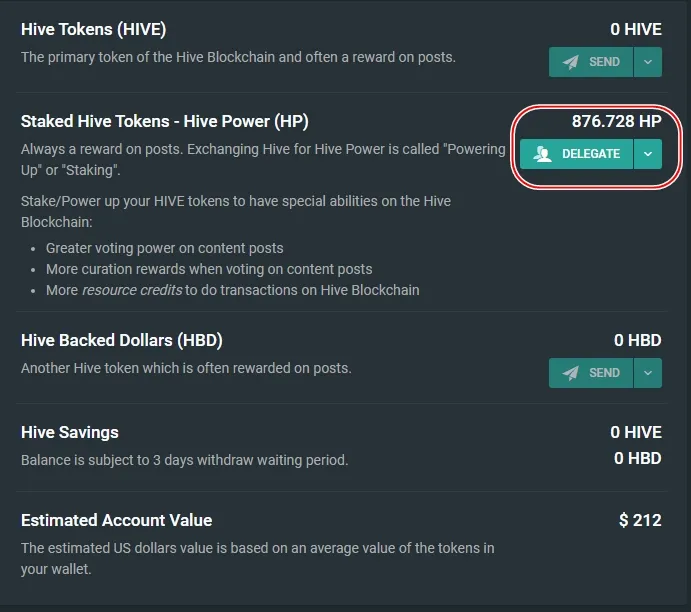The image size is (691, 612).
Task: Click the 'Hive Savings' heading
Action: tap(70, 433)
